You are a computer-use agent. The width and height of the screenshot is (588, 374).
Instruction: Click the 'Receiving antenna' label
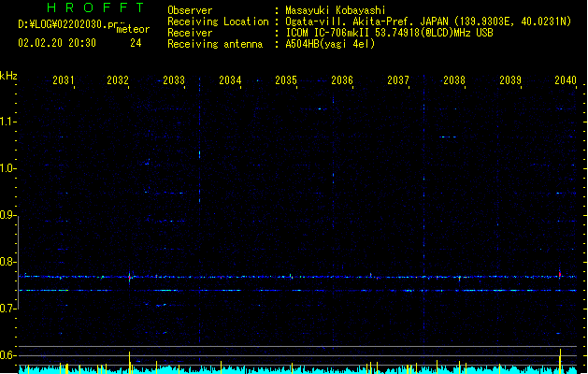[x=215, y=44]
